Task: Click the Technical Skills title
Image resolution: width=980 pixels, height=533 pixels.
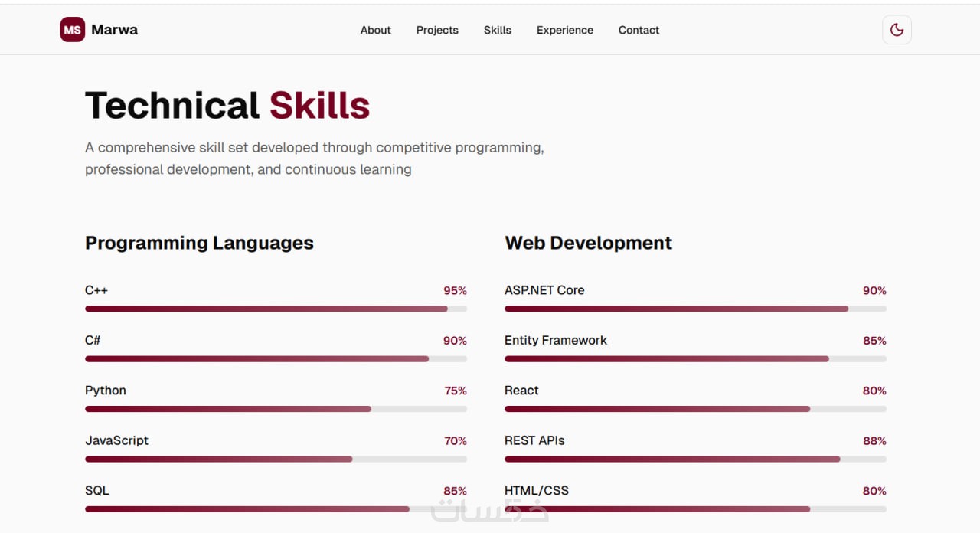Action: point(227,106)
